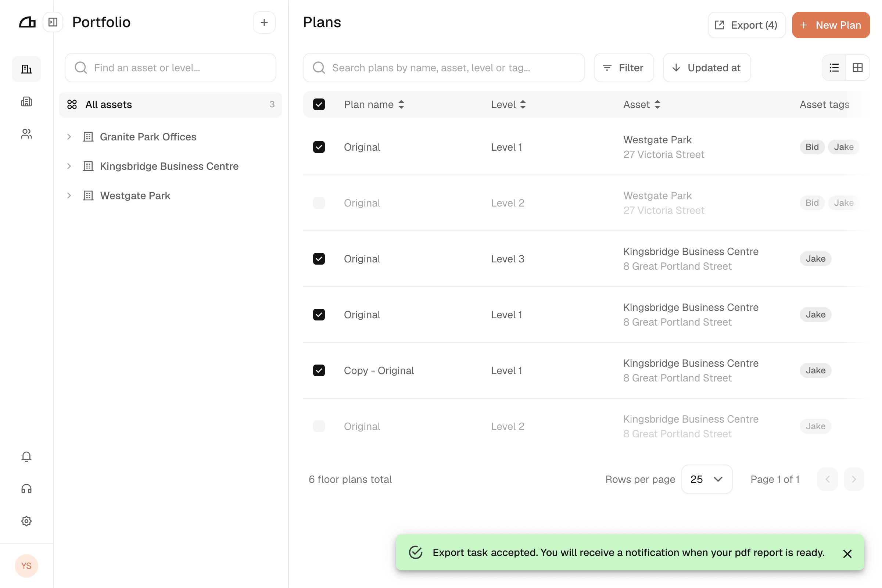Open the notifications bell icon
The height and width of the screenshot is (588, 882).
pos(26,456)
